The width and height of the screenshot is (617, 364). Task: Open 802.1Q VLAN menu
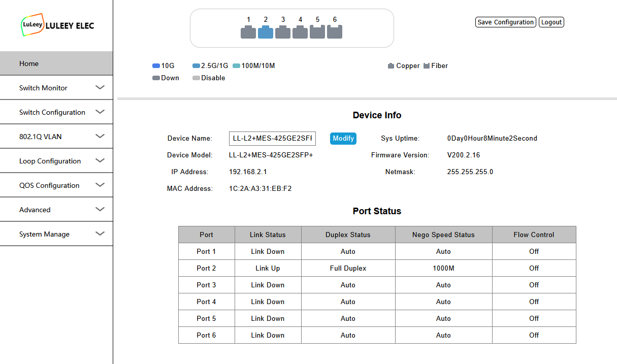(56, 137)
